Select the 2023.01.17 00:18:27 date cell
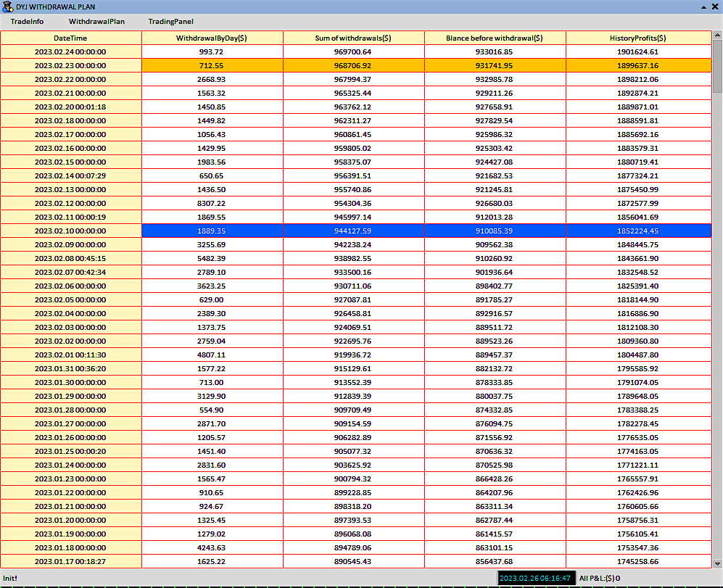This screenshot has width=723, height=588. [70, 561]
